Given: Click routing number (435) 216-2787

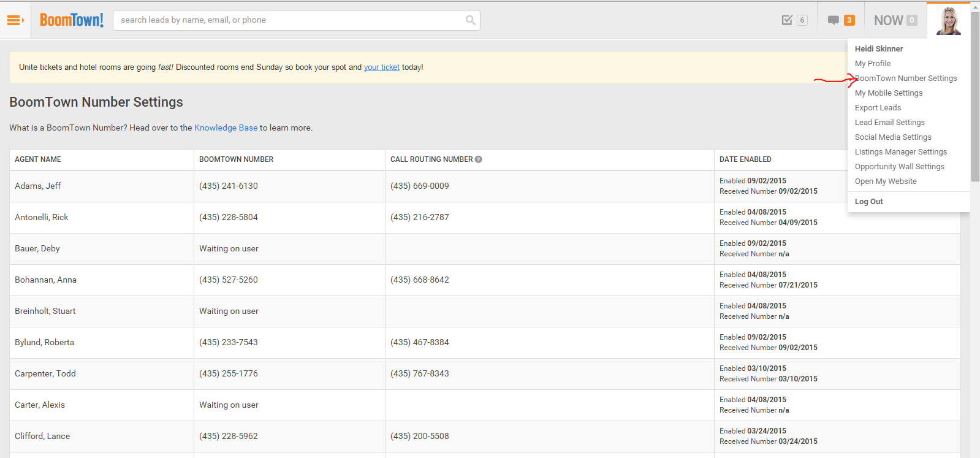Looking at the screenshot, I should point(420,217).
